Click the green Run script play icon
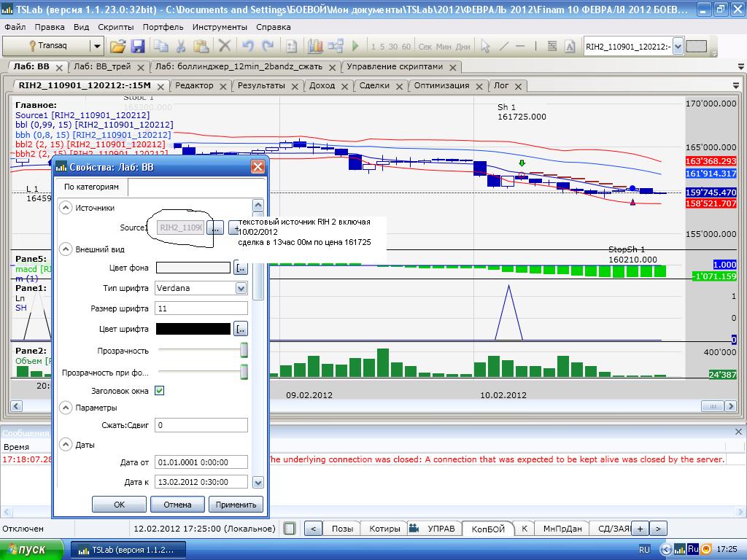 click(355, 47)
